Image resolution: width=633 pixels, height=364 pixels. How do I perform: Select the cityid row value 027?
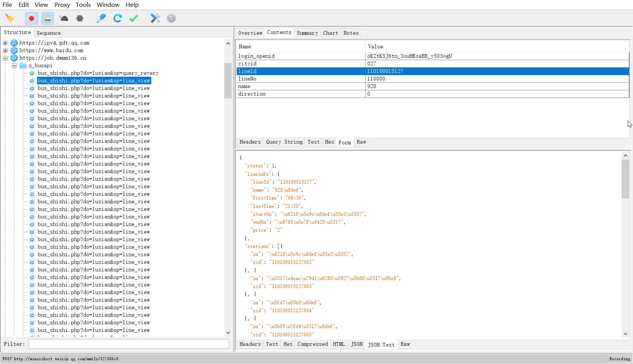tap(497, 64)
